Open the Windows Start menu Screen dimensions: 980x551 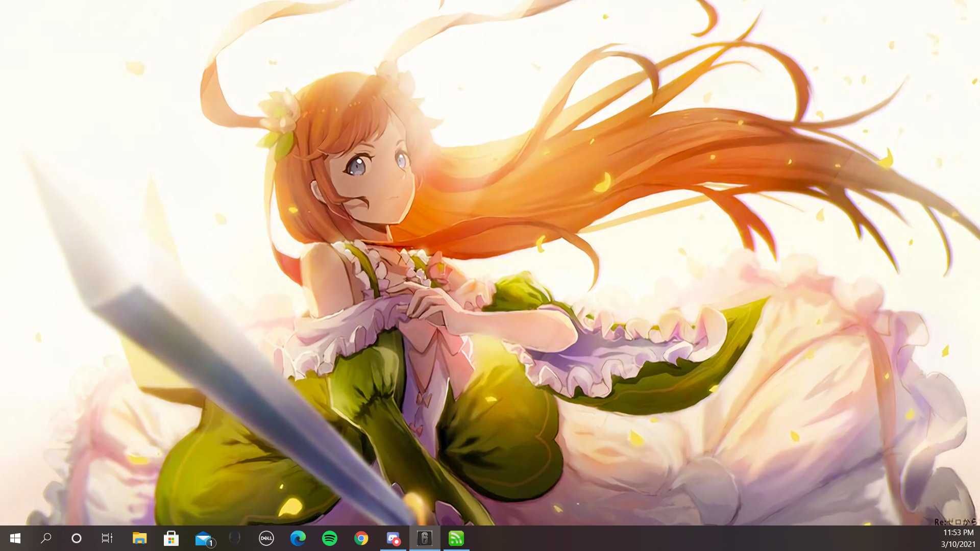click(15, 538)
